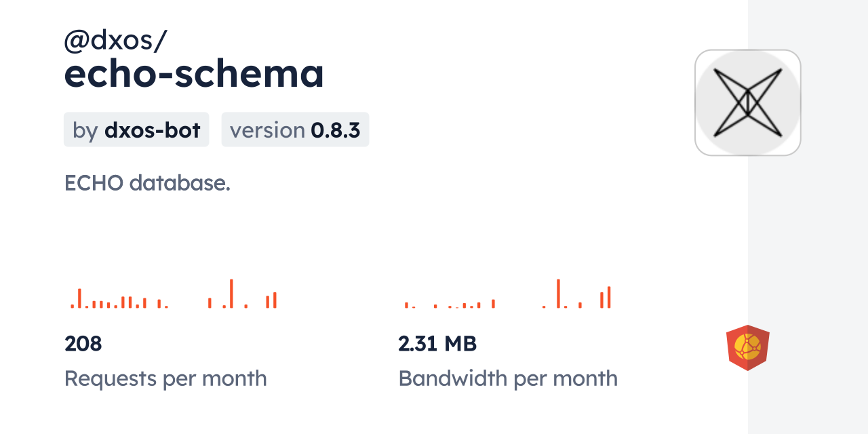868x434 pixels.
Task: Click the requests per month sparkline chart
Action: pos(174,295)
